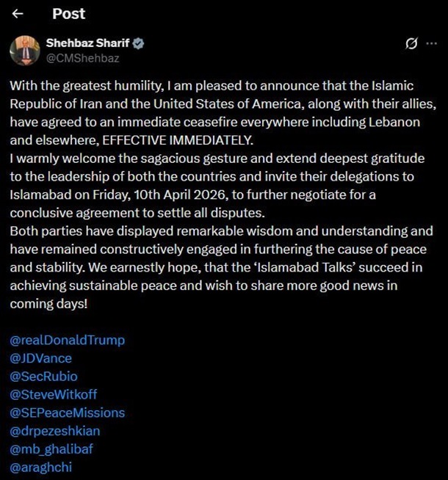The image size is (448, 480).
Task: Go to the @mb_ghalibaf profile mention
Action: click(x=52, y=448)
